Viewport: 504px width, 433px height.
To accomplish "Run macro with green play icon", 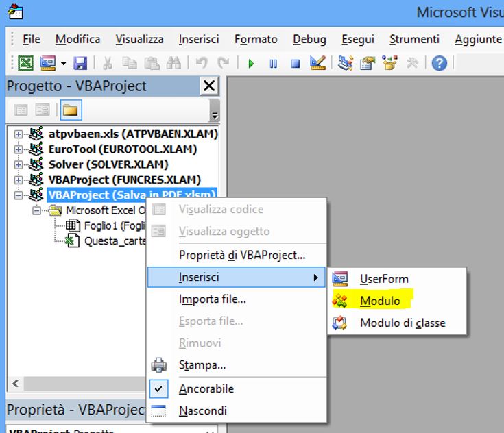I will 251,63.
